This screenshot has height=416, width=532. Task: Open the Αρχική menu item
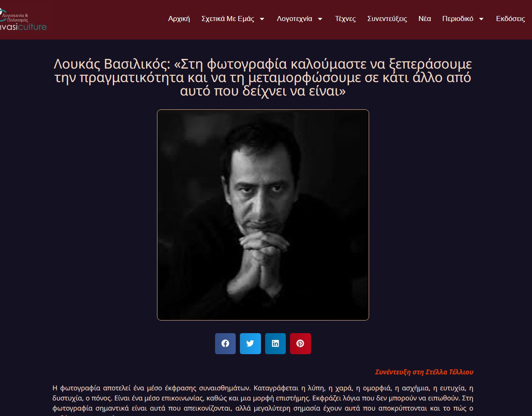point(179,19)
